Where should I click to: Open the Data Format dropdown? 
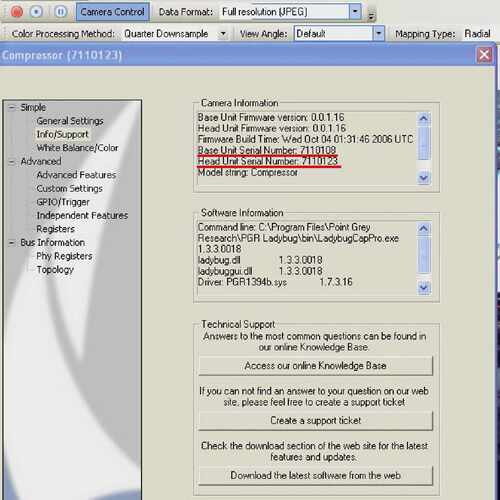(x=355, y=12)
